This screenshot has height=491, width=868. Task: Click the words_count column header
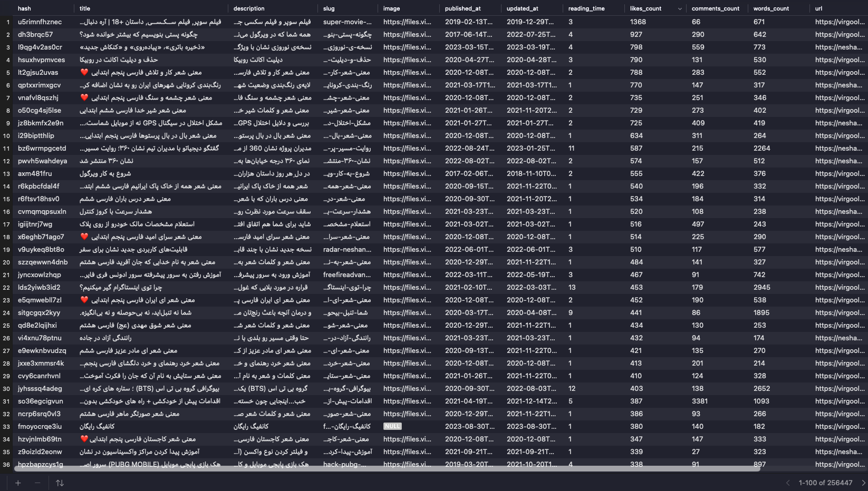(x=771, y=8)
